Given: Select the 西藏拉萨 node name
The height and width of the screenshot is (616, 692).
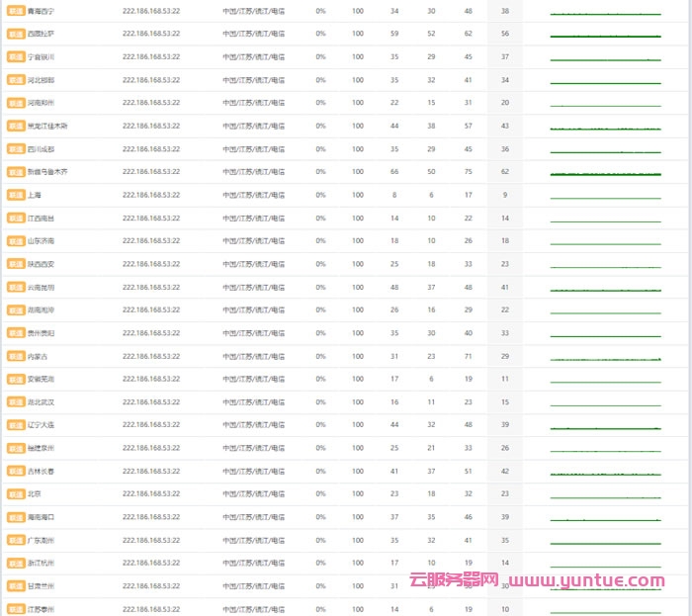Looking at the screenshot, I should (x=42, y=34).
